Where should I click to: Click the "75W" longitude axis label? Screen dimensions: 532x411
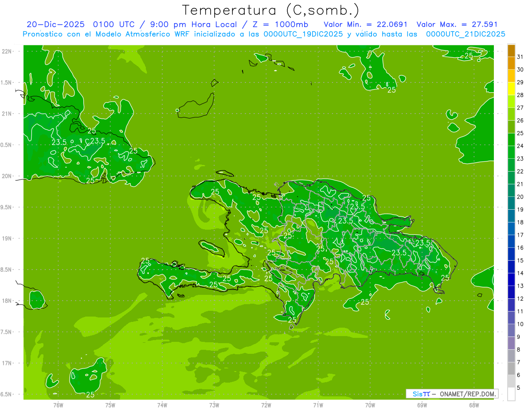click(x=110, y=405)
